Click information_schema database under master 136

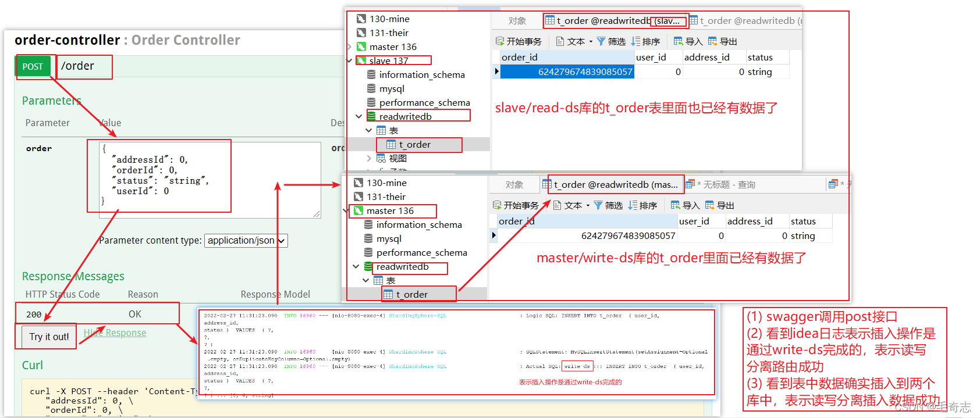pyautogui.click(x=419, y=225)
